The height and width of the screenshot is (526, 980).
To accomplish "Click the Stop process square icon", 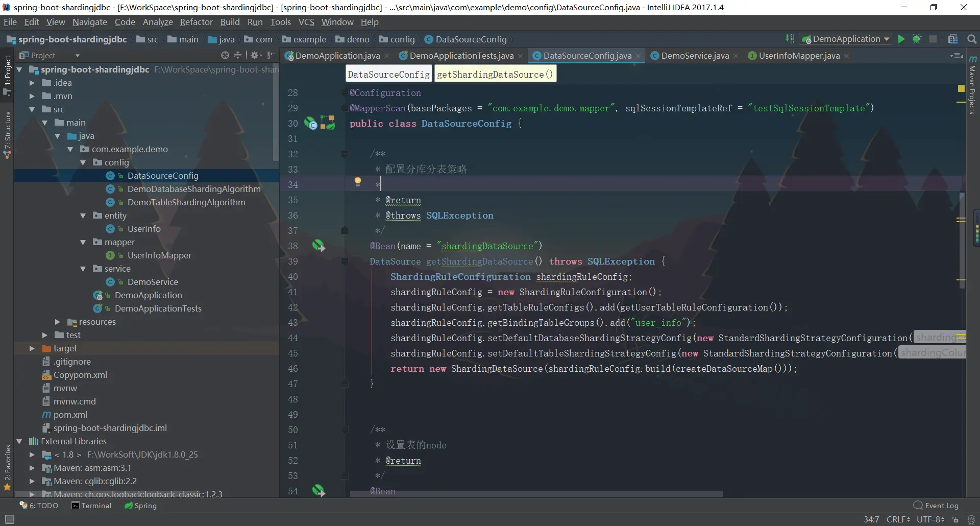I will pos(933,39).
